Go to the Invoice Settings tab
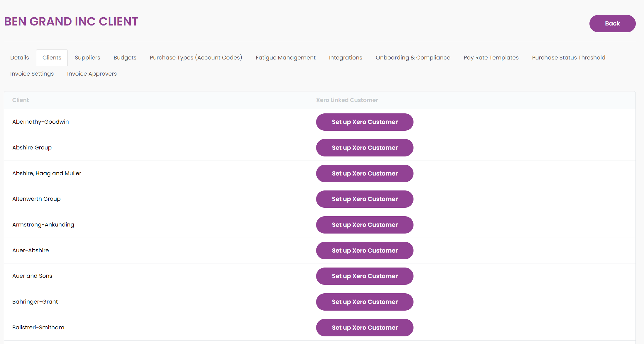Image resolution: width=644 pixels, height=344 pixels. coord(32,74)
